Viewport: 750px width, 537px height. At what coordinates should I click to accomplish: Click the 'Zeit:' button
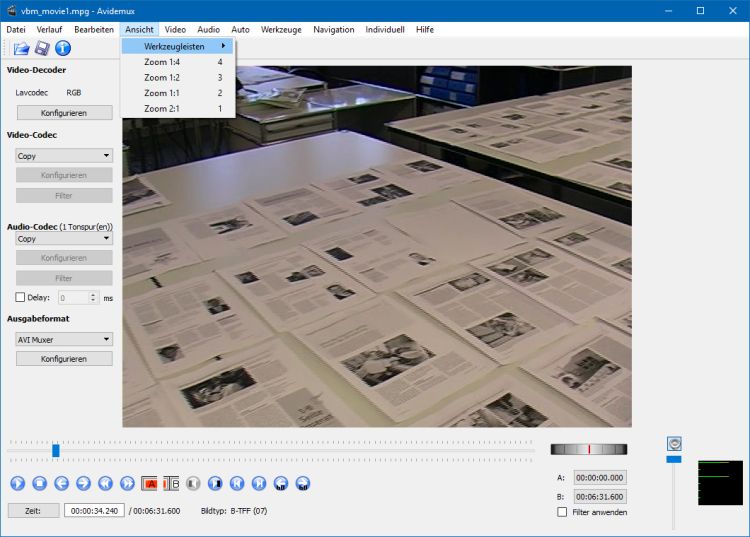point(32,510)
